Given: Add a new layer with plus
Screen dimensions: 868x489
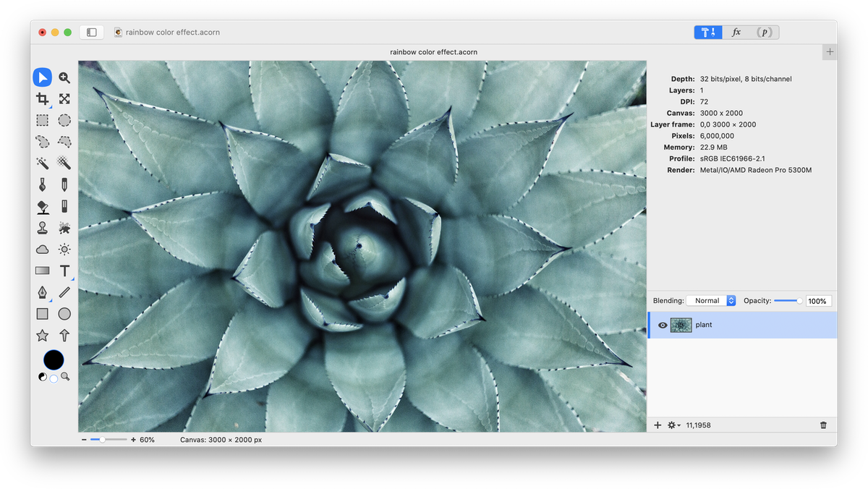Looking at the screenshot, I should [x=658, y=425].
